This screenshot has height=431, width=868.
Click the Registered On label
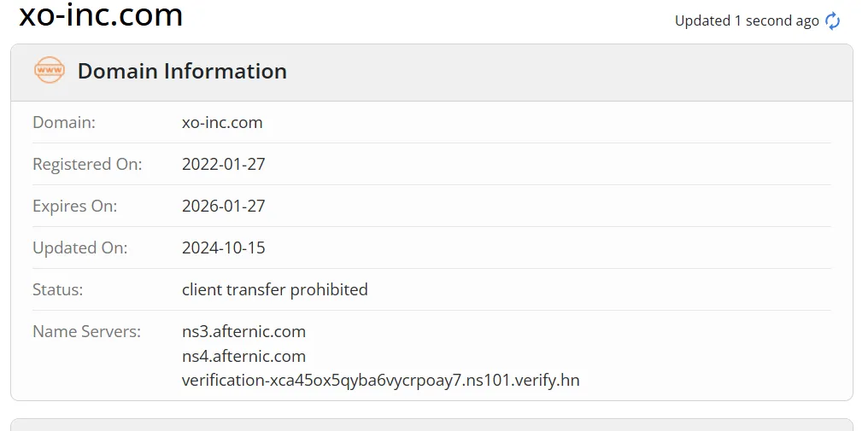coord(87,165)
